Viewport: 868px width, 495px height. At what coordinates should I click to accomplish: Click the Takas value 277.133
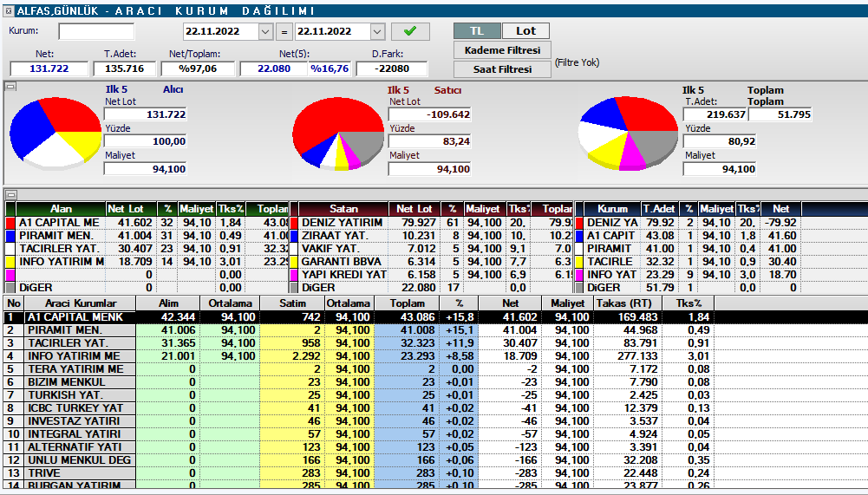(x=637, y=356)
